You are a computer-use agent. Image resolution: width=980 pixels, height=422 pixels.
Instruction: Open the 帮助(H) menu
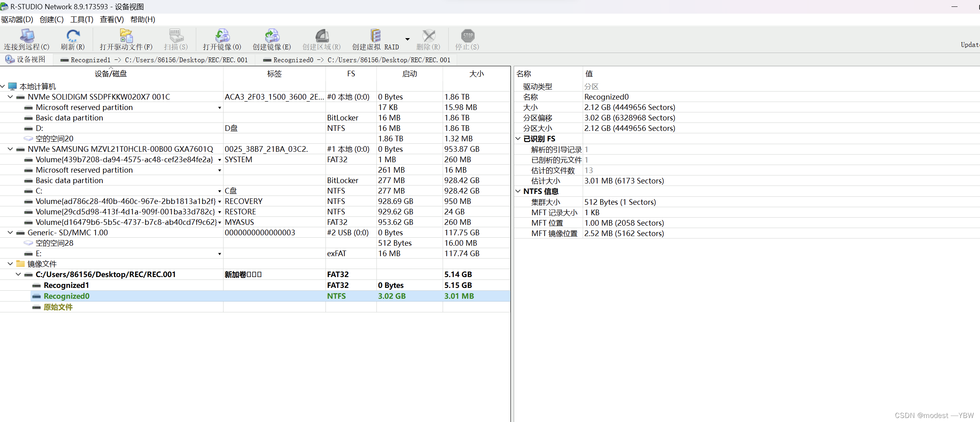[143, 19]
